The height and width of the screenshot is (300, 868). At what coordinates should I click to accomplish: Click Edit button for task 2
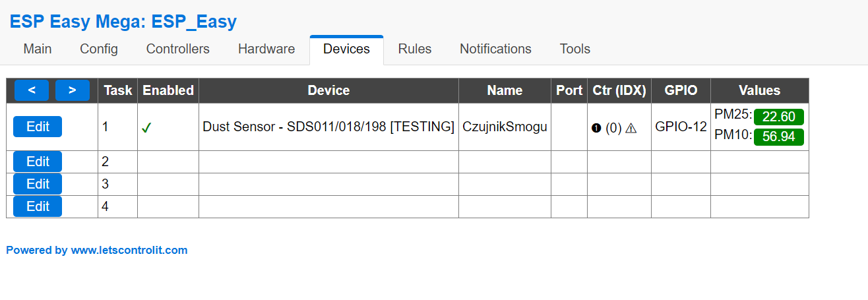click(x=38, y=162)
